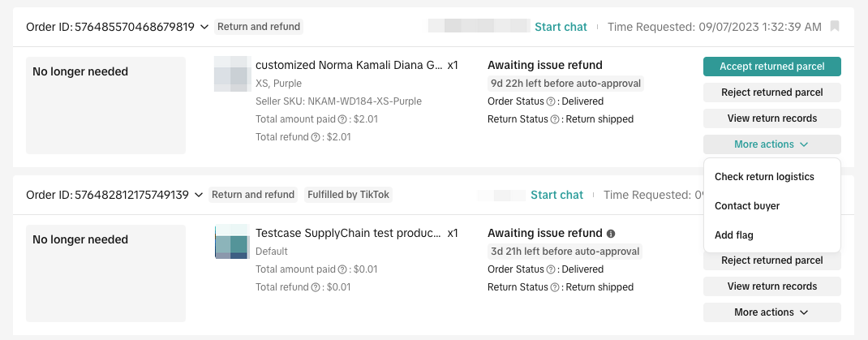Viewport: 868px width, 340px height.
Task: Click info icon beside second Awaiting issue refund
Action: point(611,234)
